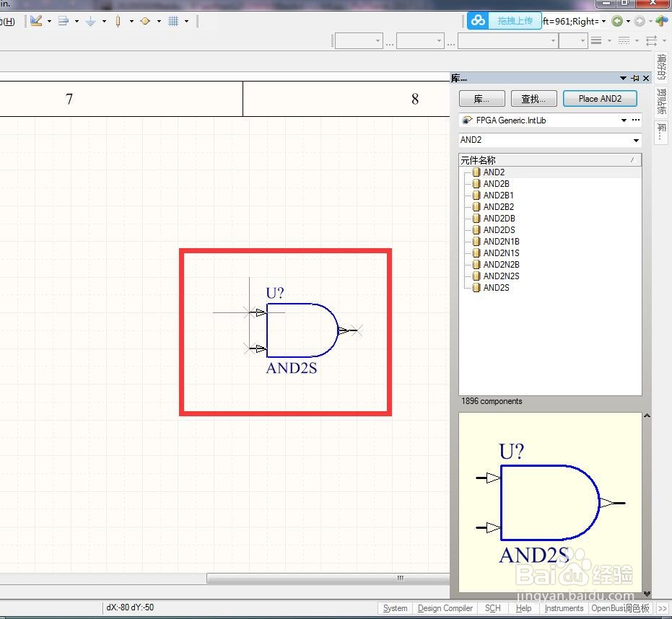672x619 pixels.
Task: Click the Baidu cloud upload icon
Action: [479, 21]
